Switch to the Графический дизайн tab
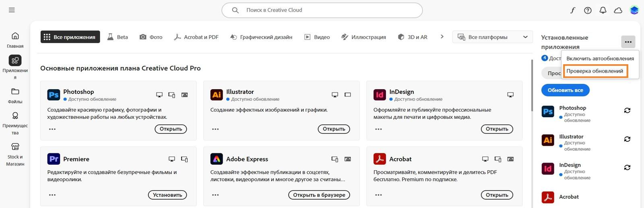This screenshot has width=644, height=208. (x=261, y=37)
